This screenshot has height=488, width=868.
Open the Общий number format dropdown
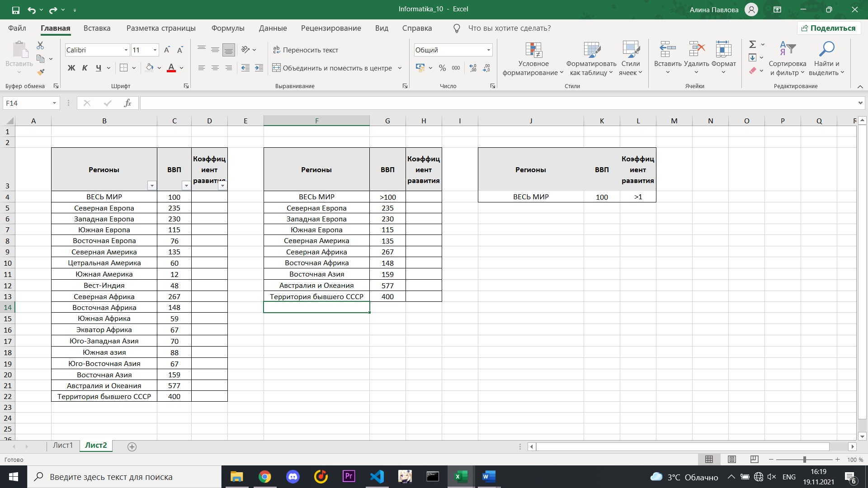tap(489, 50)
